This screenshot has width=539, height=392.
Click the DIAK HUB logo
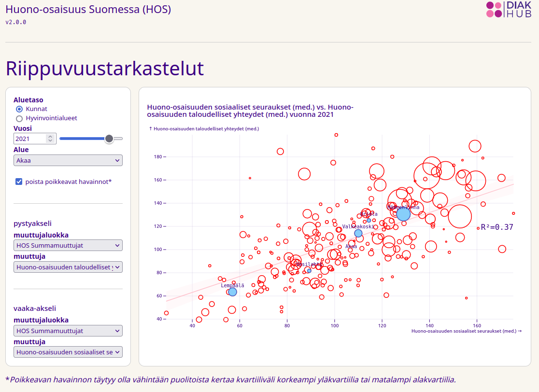tap(509, 10)
